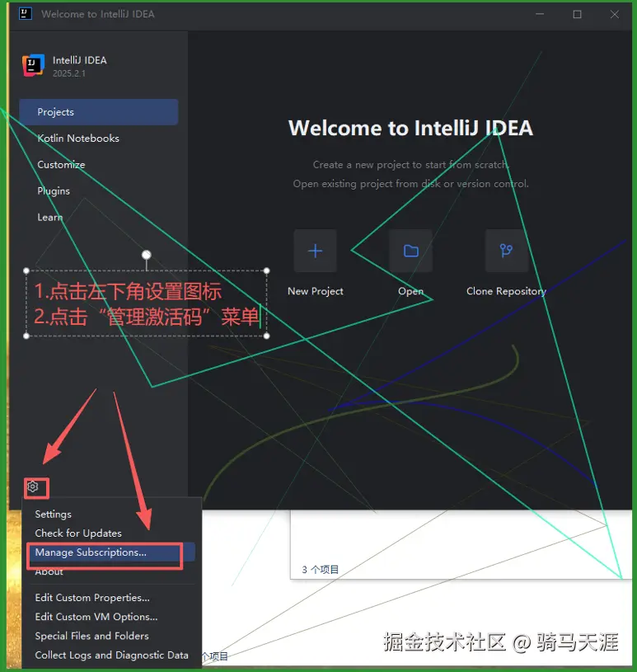This screenshot has width=637, height=672.
Task: Click the Clone Repository label
Action: pyautogui.click(x=506, y=291)
